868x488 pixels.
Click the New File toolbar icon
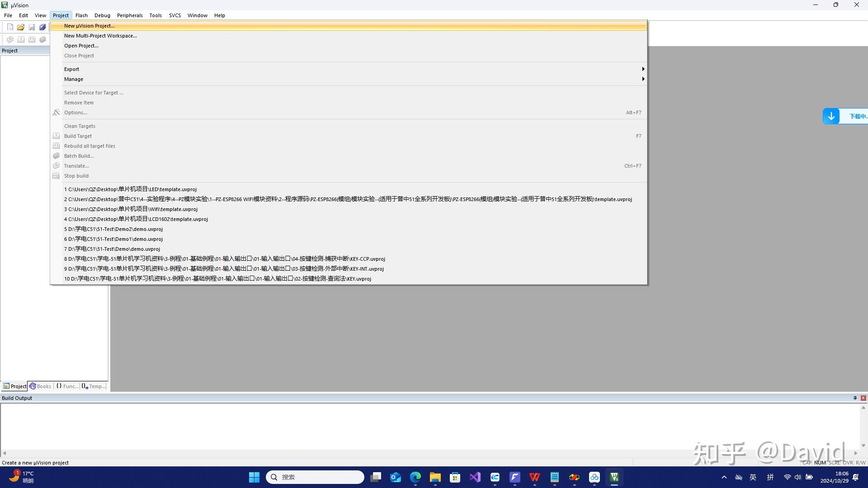pos(10,27)
